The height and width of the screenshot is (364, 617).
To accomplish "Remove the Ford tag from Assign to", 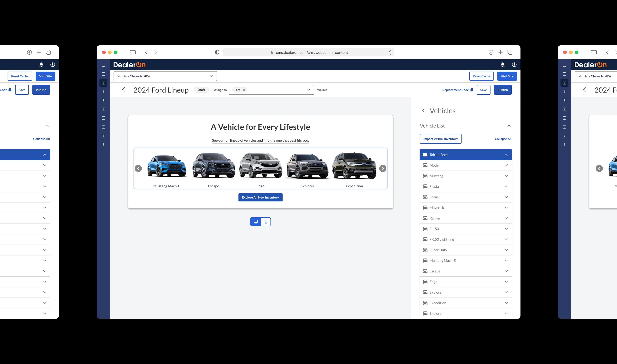I will tap(244, 90).
